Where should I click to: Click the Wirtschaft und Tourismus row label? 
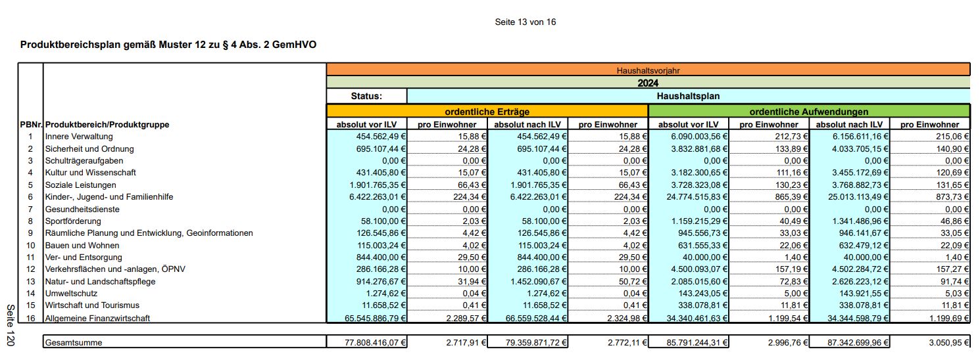click(92, 305)
